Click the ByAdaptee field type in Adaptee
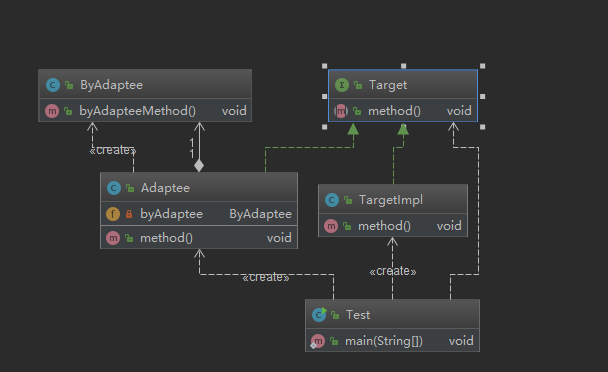The image size is (608, 372). point(261,214)
